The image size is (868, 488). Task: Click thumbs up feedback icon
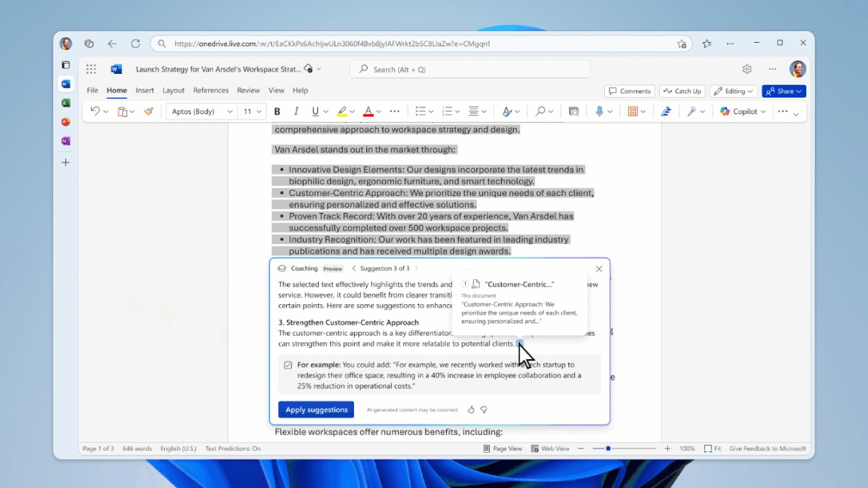[471, 409]
